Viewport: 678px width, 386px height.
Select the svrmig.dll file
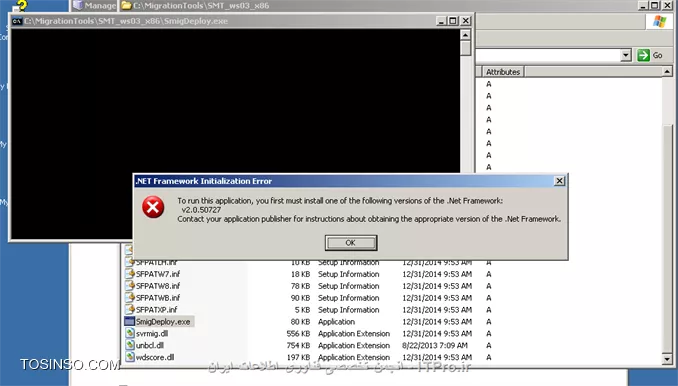tap(152, 334)
